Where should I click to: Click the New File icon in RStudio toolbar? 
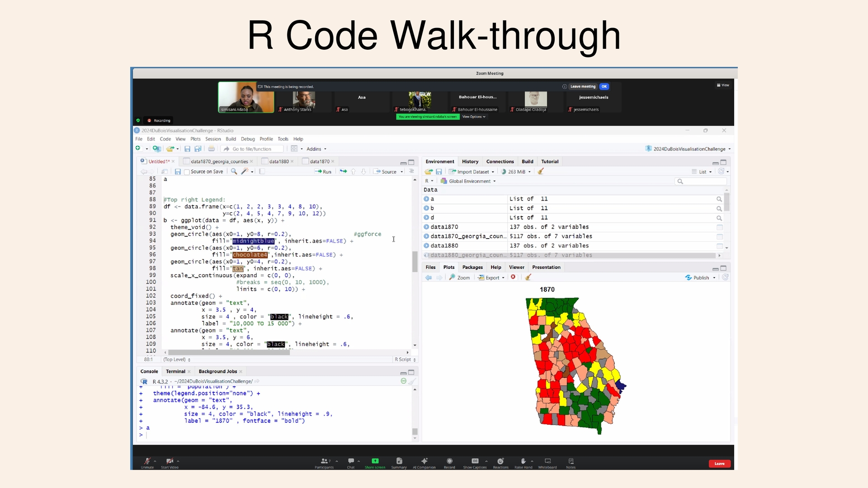pyautogui.click(x=138, y=149)
